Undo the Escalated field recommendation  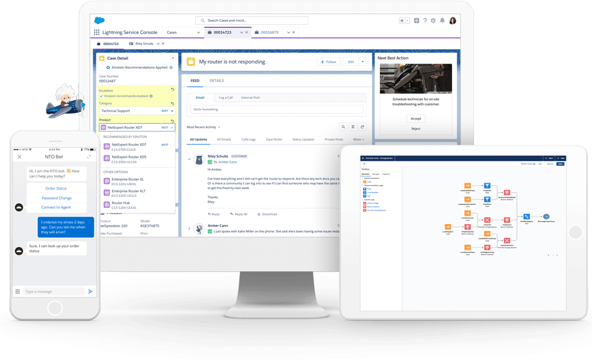pyautogui.click(x=172, y=89)
